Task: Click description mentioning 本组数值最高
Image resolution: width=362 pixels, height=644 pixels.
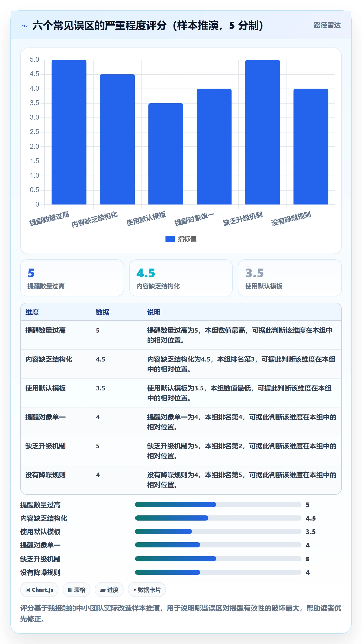Action: click(240, 335)
